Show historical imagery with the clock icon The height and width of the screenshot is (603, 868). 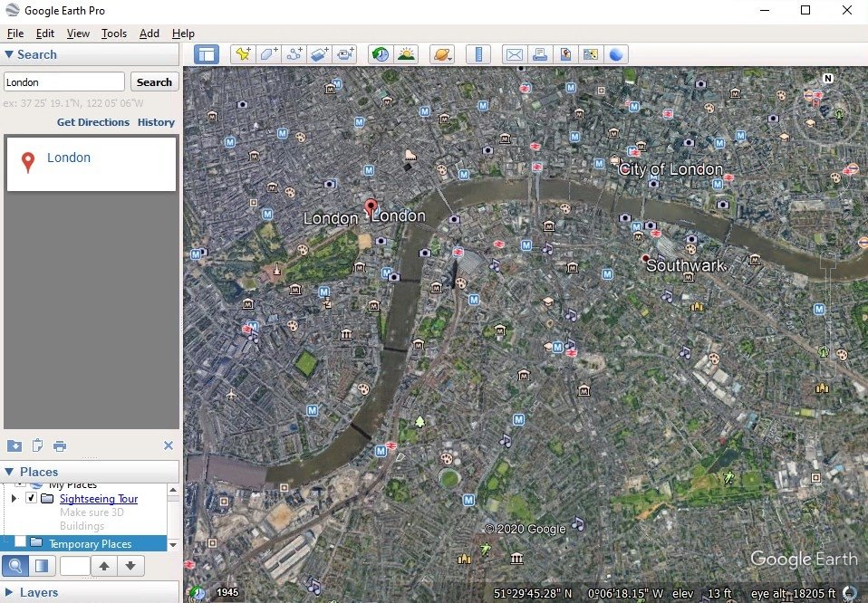381,54
